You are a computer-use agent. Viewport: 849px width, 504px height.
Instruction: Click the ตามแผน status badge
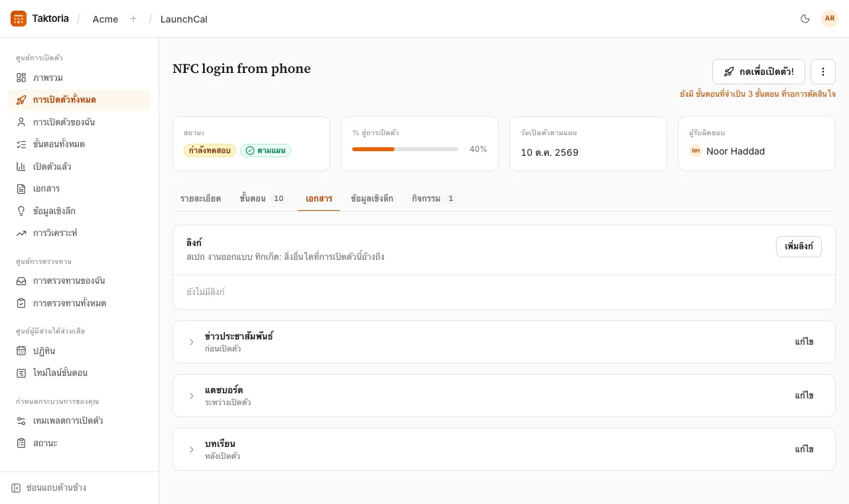click(x=265, y=151)
